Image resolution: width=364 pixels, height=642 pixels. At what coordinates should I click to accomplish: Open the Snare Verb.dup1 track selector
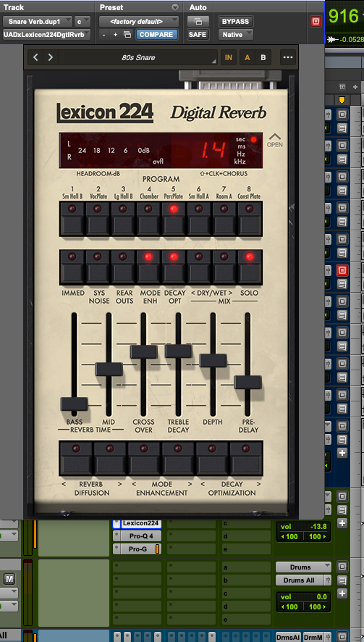38,21
